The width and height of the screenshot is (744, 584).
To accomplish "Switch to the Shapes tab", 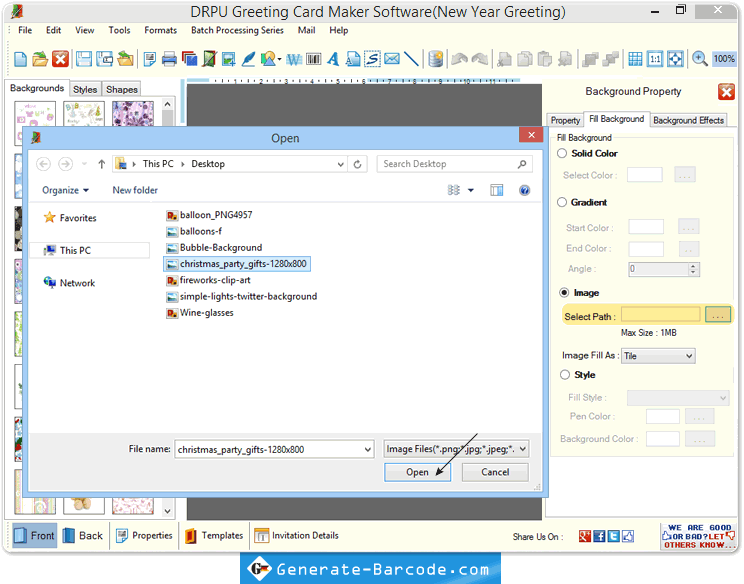I will coord(121,89).
